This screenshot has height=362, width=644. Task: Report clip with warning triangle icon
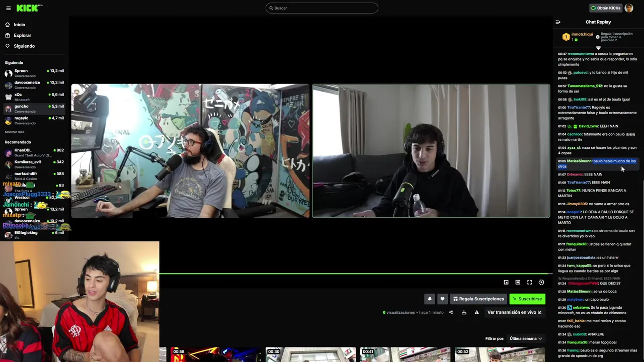[x=477, y=312]
